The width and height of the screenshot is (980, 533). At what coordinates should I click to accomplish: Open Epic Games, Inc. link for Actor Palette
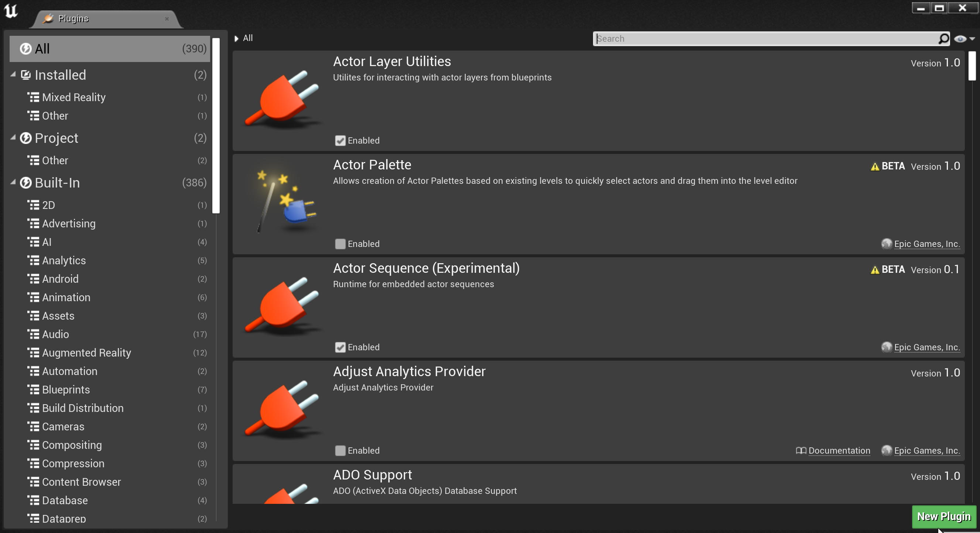point(926,244)
